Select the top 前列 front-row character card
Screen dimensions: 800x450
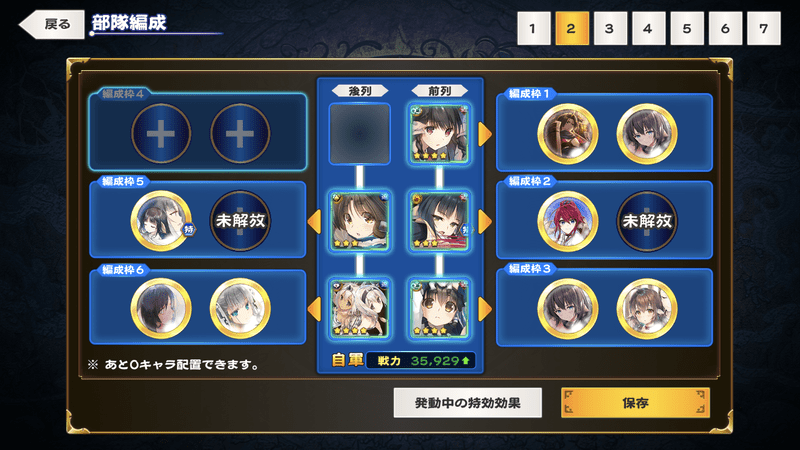(x=439, y=134)
